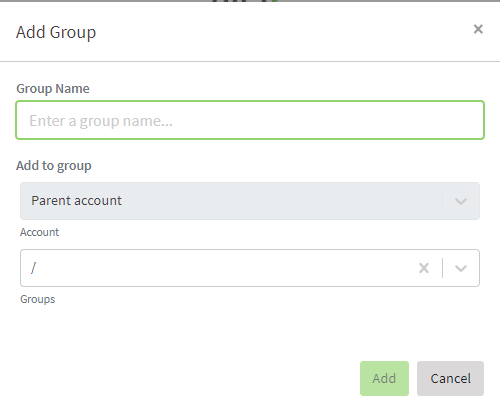500x412 pixels.
Task: Click the Groups caption label
Action: tap(38, 299)
